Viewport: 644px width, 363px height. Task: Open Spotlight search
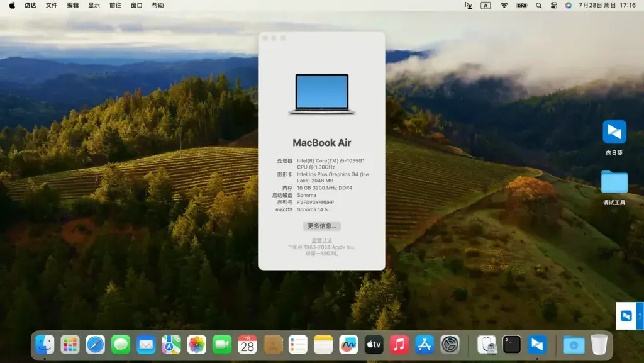(x=539, y=5)
